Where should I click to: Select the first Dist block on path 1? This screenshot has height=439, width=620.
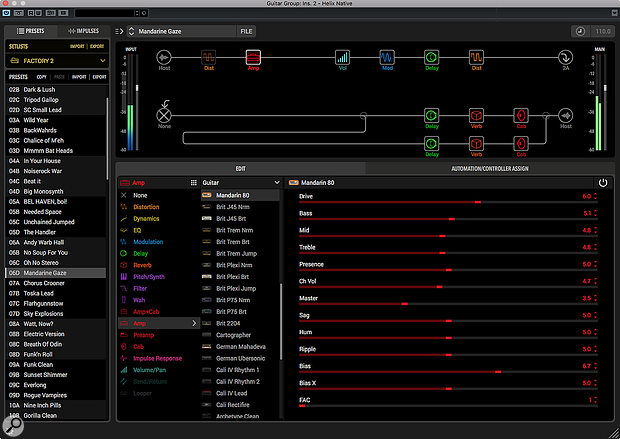[208, 58]
